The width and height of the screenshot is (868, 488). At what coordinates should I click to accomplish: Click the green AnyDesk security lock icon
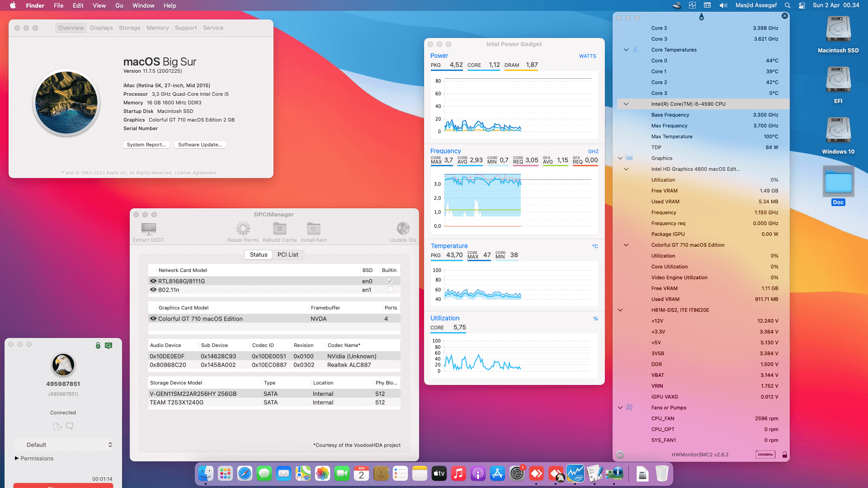point(98,345)
